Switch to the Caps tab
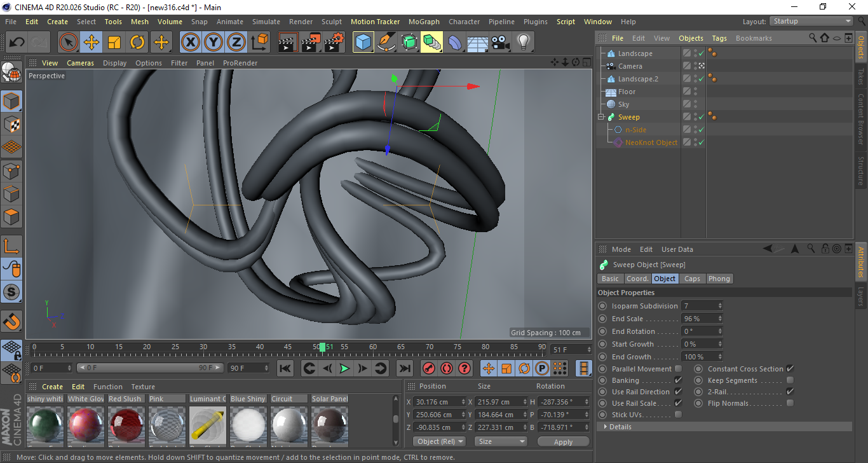This screenshot has height=463, width=868. pyautogui.click(x=692, y=279)
